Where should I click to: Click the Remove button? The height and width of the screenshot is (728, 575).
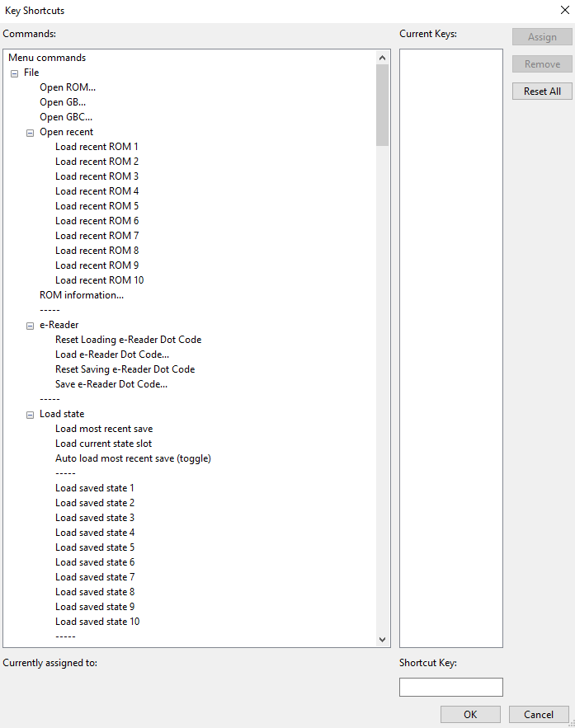[x=542, y=64]
